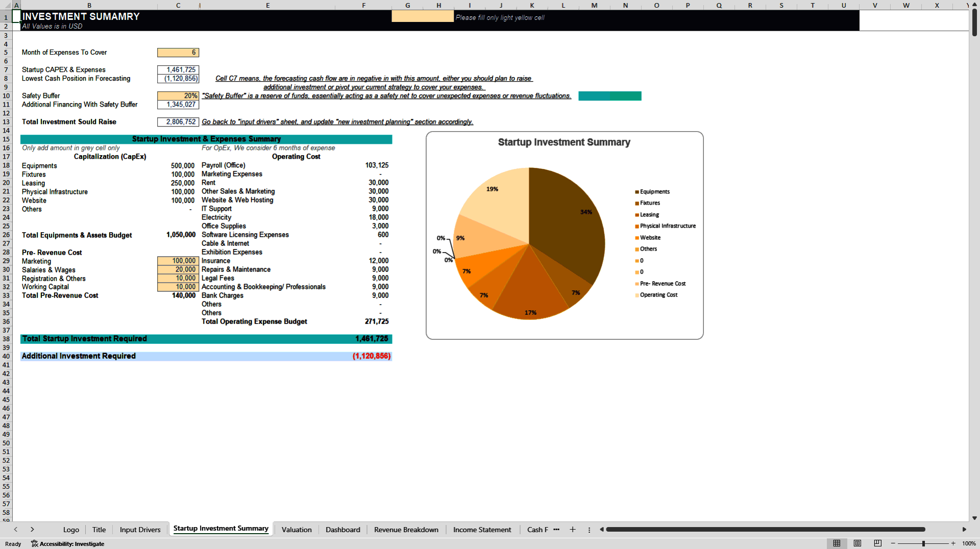The image size is (980, 549).
Task: Select the Startup Investment Summary tab
Action: [221, 529]
